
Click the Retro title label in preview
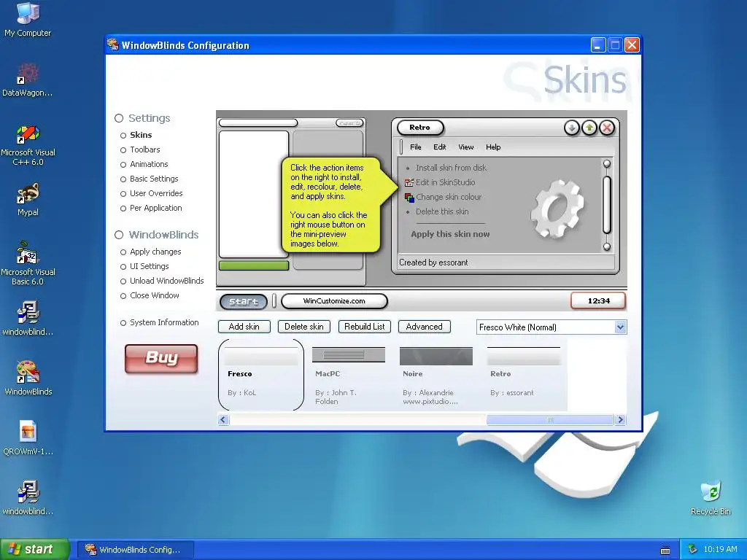pyautogui.click(x=419, y=128)
